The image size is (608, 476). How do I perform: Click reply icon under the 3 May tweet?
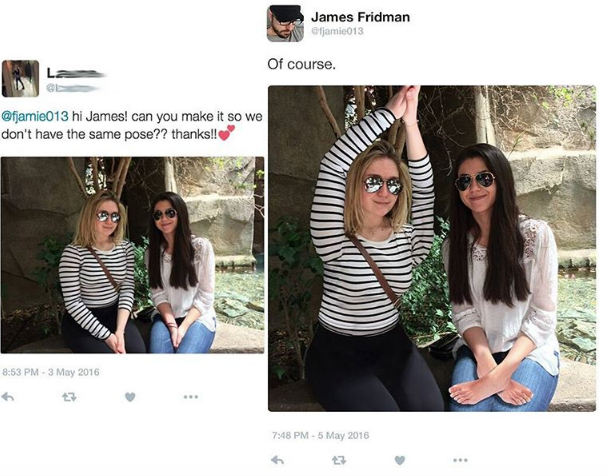click(8, 396)
